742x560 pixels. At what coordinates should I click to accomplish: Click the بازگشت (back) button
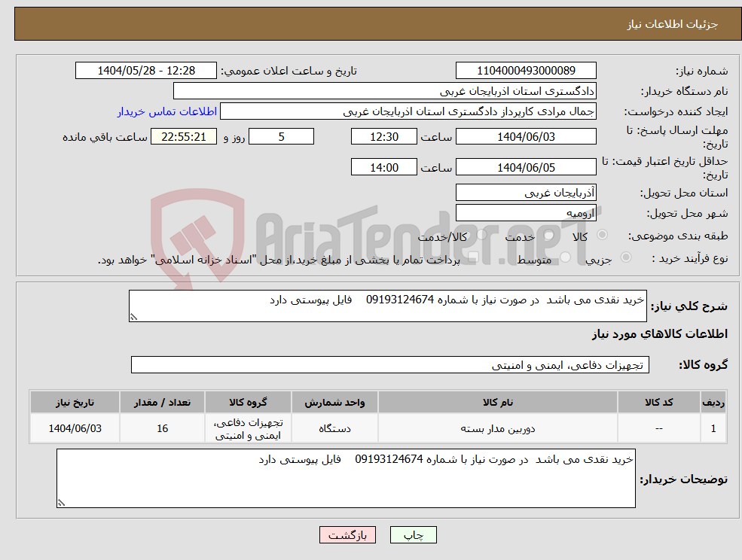tap(347, 534)
